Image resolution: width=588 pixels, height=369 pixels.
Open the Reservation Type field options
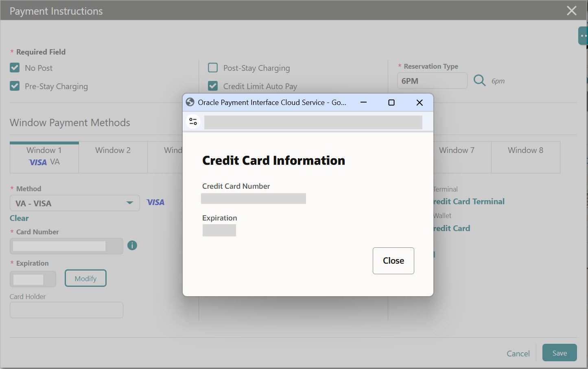(432, 81)
